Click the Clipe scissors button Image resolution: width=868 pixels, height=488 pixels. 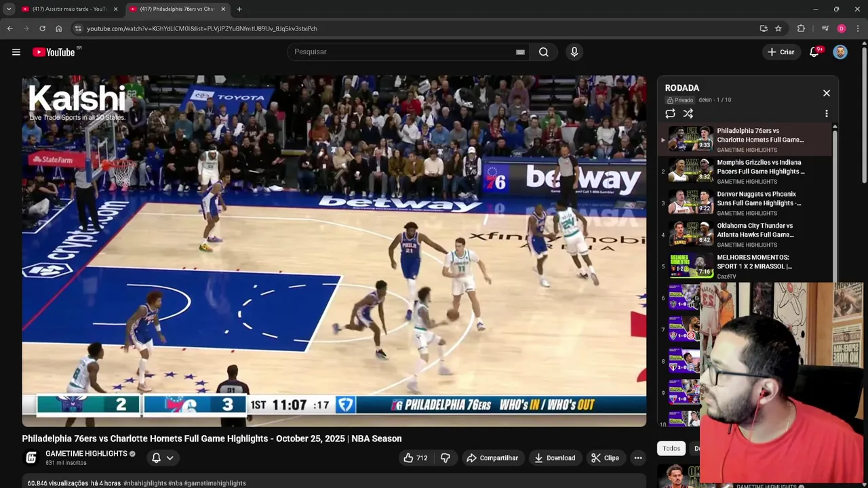[x=605, y=458]
